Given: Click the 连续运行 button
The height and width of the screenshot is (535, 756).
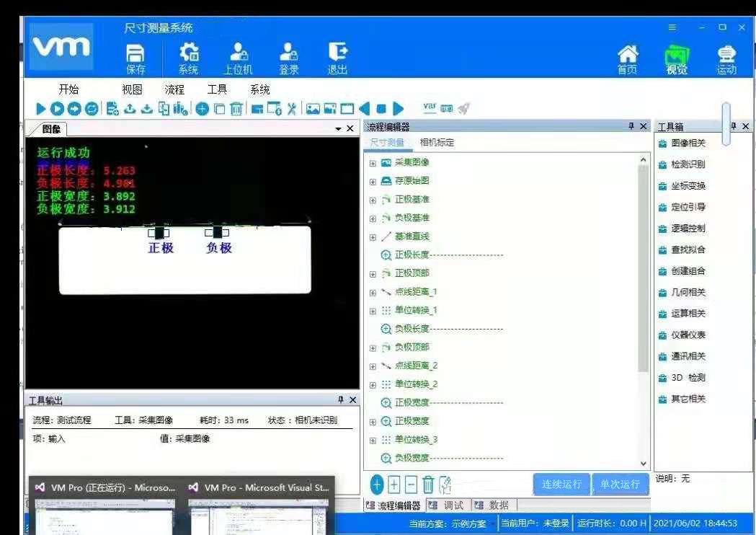Looking at the screenshot, I should click(x=561, y=484).
